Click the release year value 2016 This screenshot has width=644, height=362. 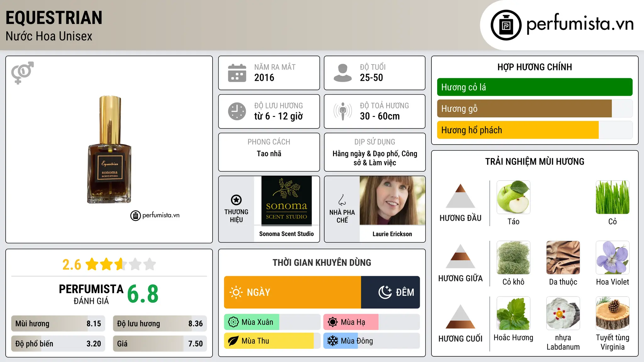(x=264, y=78)
